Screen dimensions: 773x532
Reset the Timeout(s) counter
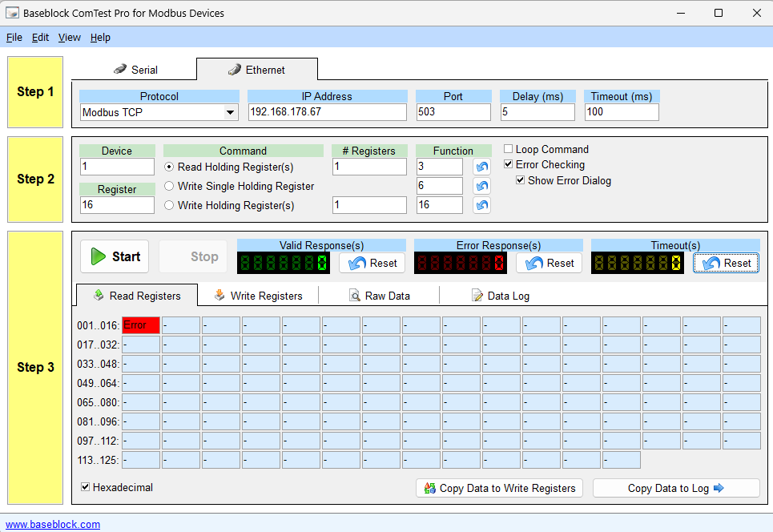727,264
